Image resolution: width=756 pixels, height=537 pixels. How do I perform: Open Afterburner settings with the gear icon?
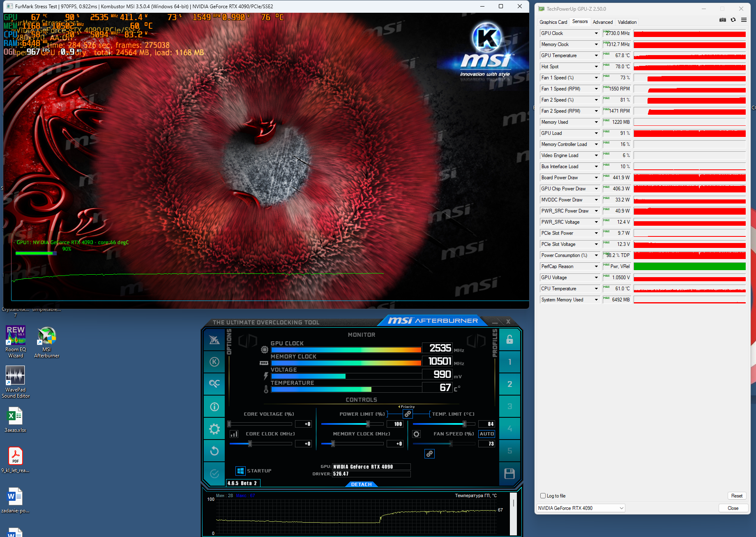click(x=214, y=429)
